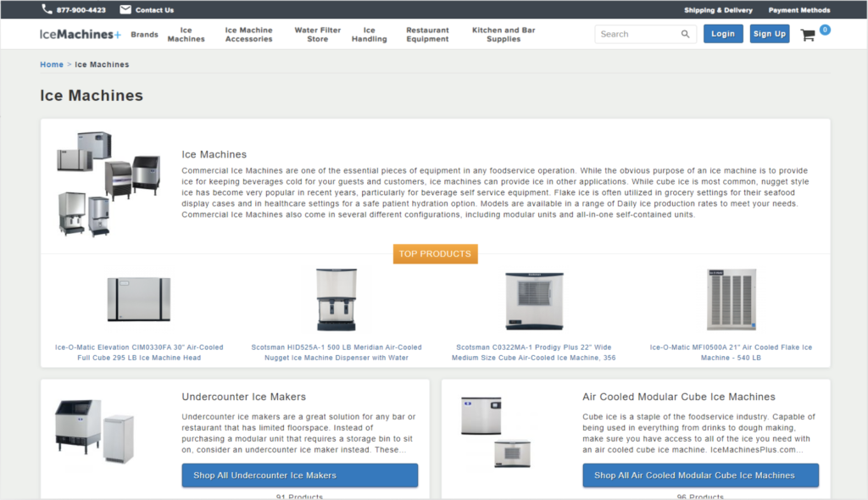Open Ice Machine Accessories menu
Viewport: 868px width, 500px height.
tap(248, 35)
